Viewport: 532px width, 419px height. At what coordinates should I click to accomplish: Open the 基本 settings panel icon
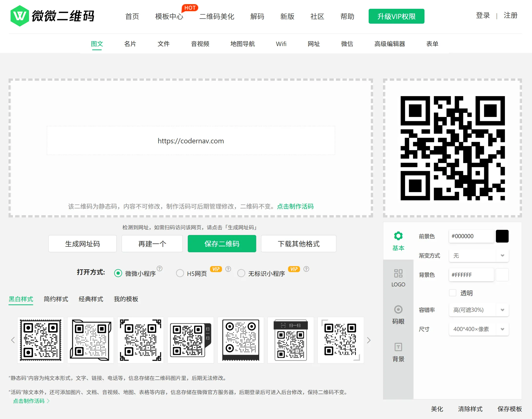[x=398, y=235]
